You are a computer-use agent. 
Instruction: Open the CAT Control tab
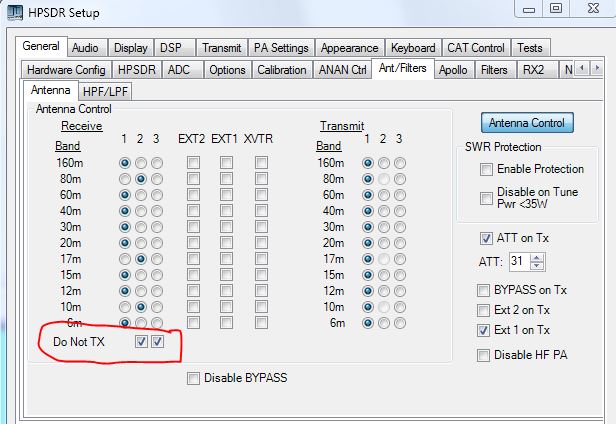pos(476,48)
